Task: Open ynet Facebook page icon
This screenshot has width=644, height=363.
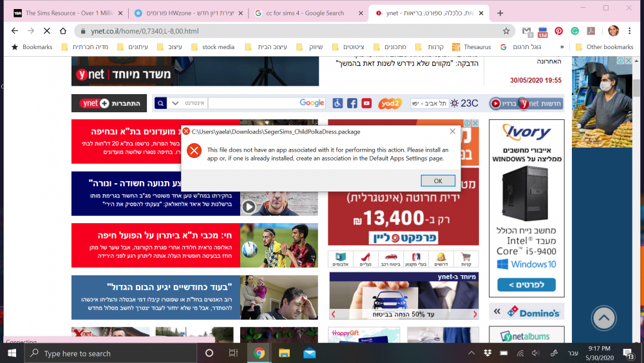Action: coord(352,103)
